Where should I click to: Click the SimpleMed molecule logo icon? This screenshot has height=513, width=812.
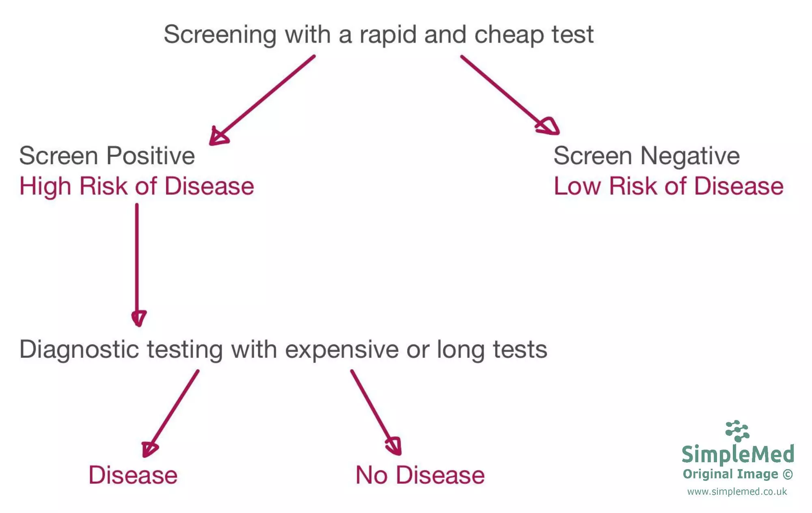pyautogui.click(x=737, y=431)
